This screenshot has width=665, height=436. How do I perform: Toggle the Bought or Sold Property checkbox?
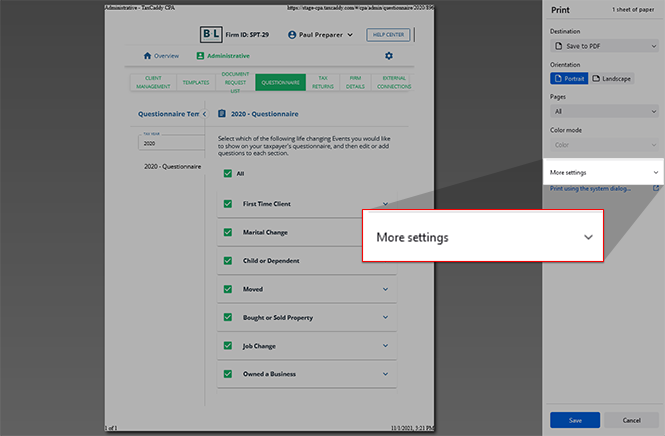pyautogui.click(x=228, y=317)
